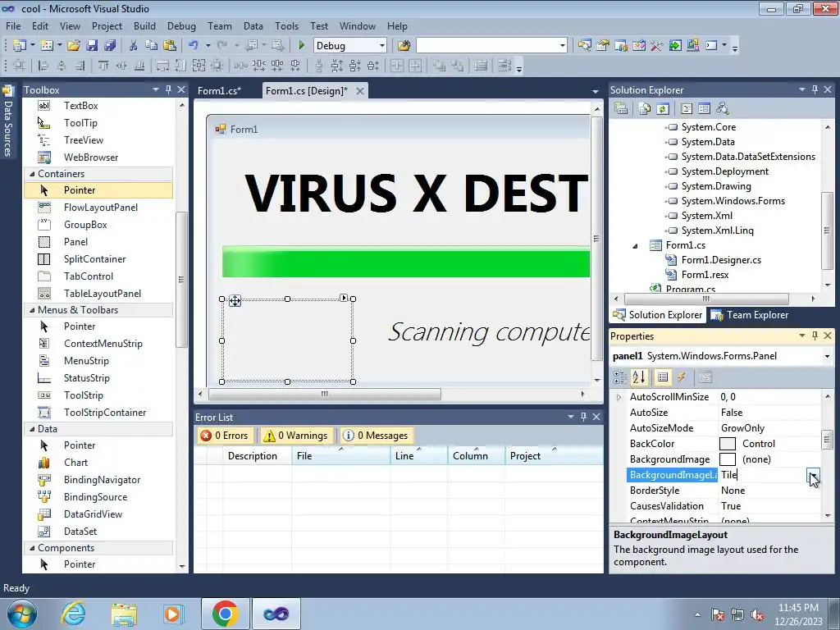Click the Find combo box input field
Viewport: 840px width, 630px height.
click(x=486, y=46)
